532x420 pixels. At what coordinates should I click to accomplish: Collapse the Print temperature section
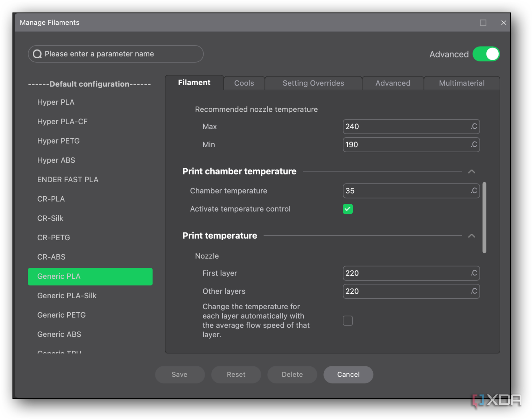pos(472,236)
